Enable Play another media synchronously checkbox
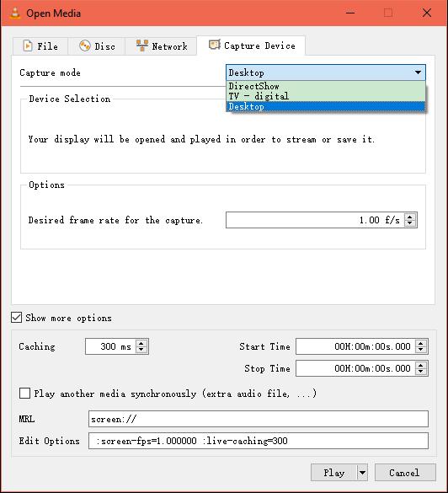The height and width of the screenshot is (493, 448). point(24,393)
